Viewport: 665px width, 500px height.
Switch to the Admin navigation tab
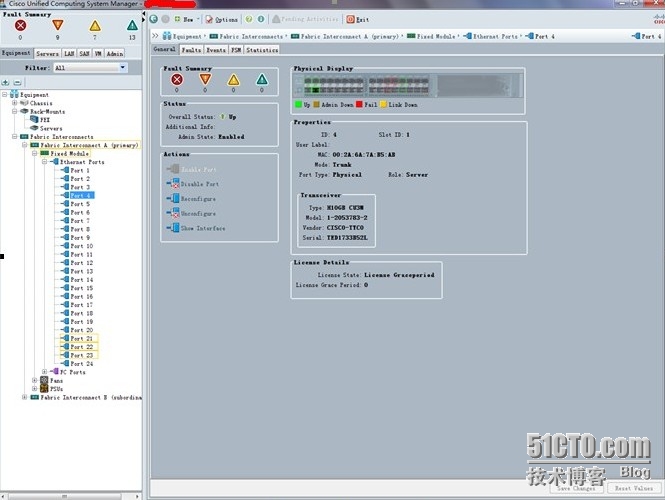click(x=115, y=53)
